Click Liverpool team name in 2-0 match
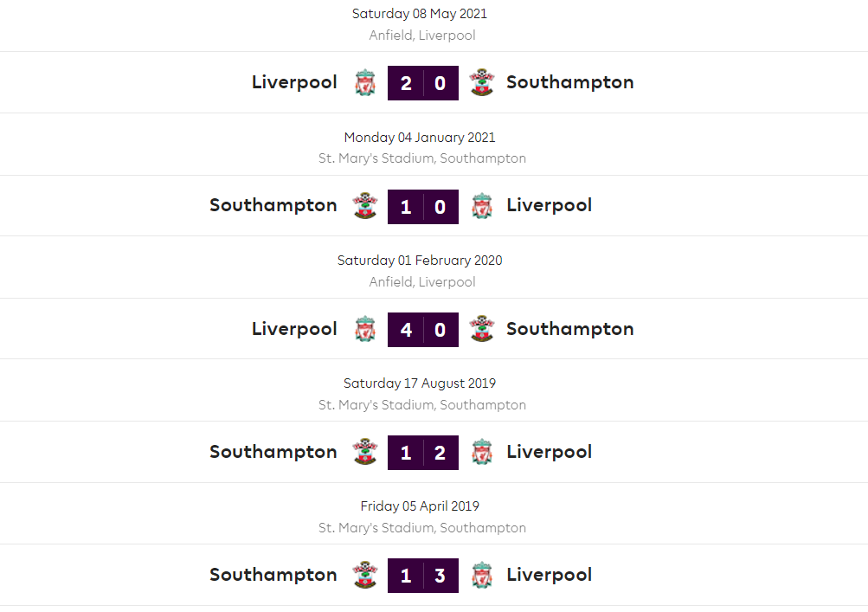 coord(294,82)
